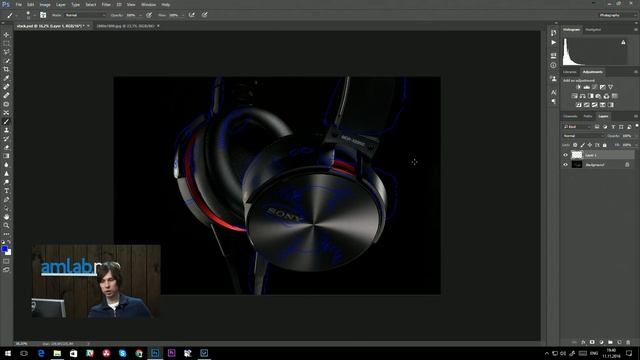The image size is (640, 360).
Task: Select the Rectangular Marquee tool
Action: pyautogui.click(x=6, y=43)
